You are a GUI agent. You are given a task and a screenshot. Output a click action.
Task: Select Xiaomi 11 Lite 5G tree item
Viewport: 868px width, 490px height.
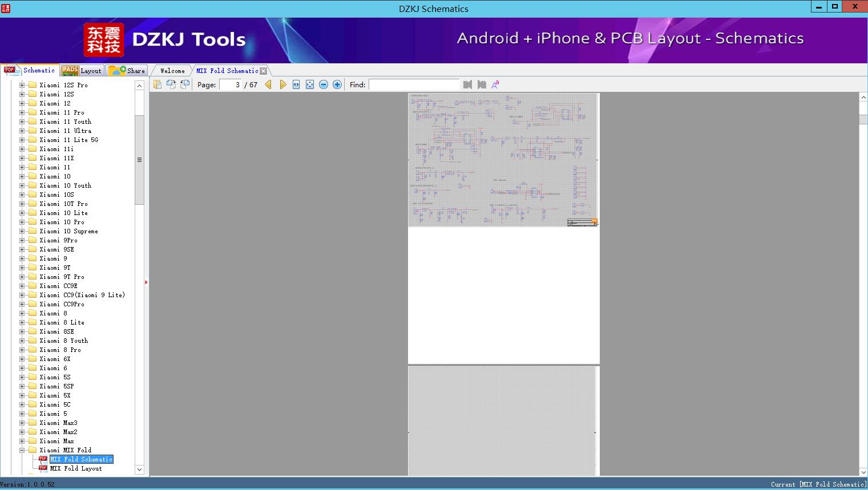68,140
